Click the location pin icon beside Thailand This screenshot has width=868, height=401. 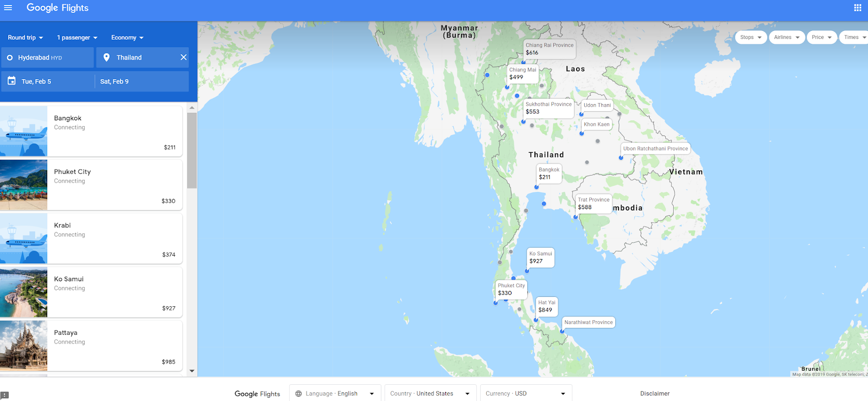coord(106,57)
